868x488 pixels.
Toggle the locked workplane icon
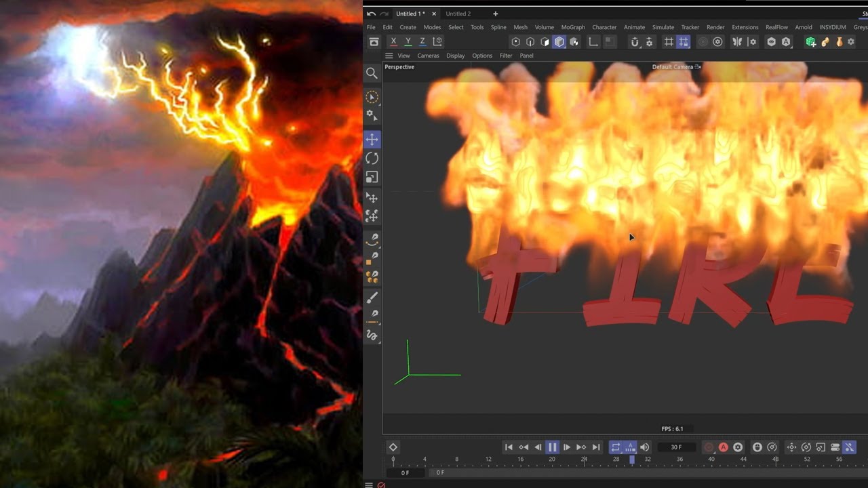(684, 42)
